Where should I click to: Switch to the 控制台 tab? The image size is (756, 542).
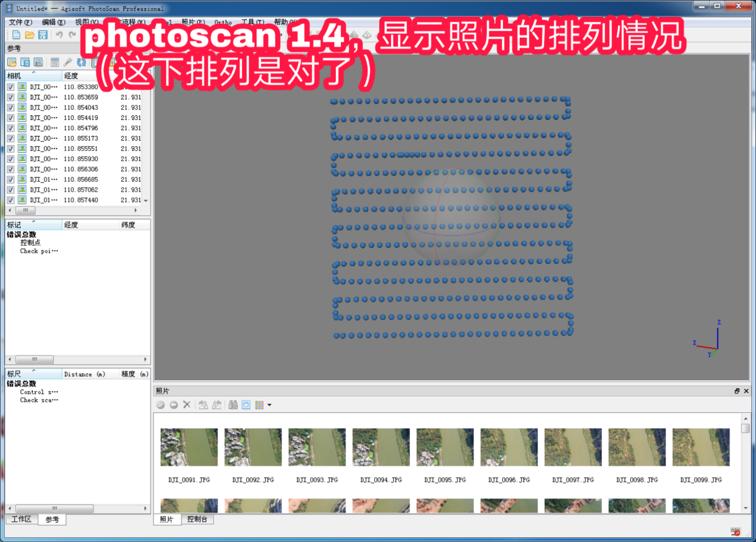[x=197, y=519]
